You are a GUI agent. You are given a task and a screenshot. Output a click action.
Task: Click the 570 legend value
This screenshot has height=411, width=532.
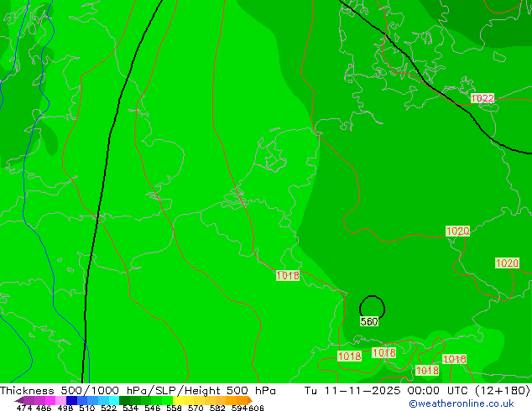tap(196, 408)
